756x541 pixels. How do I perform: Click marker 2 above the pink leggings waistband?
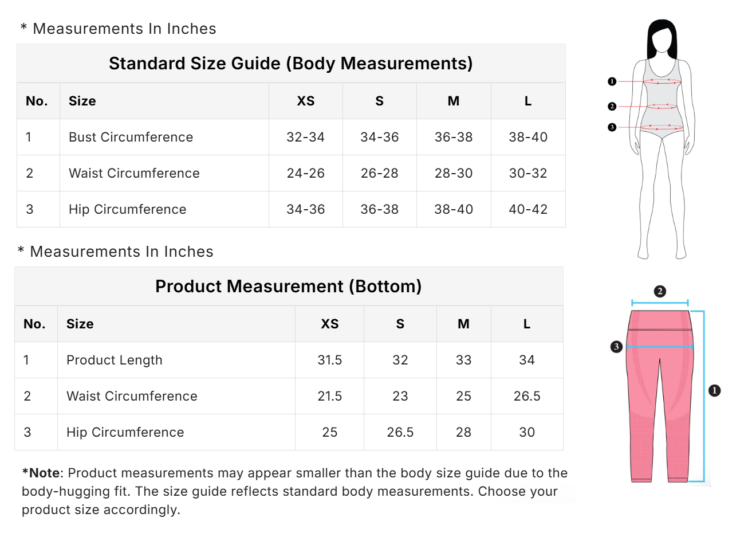tap(660, 291)
